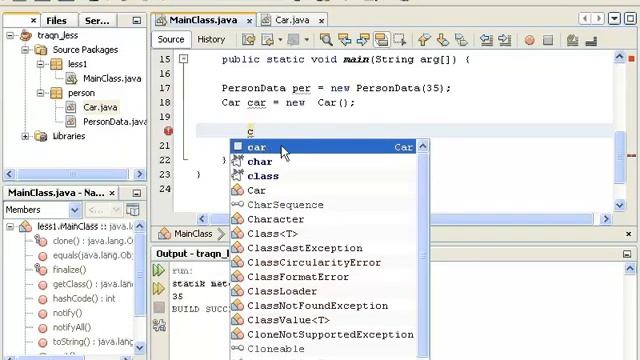Click the Find Selection magnifier icon
Viewport: 640px width, 360px height.
coord(326,40)
